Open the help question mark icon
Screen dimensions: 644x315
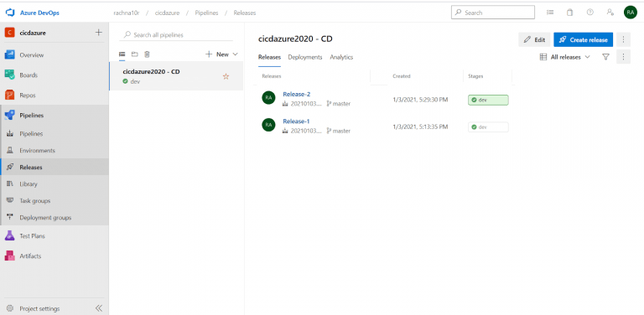tap(589, 13)
